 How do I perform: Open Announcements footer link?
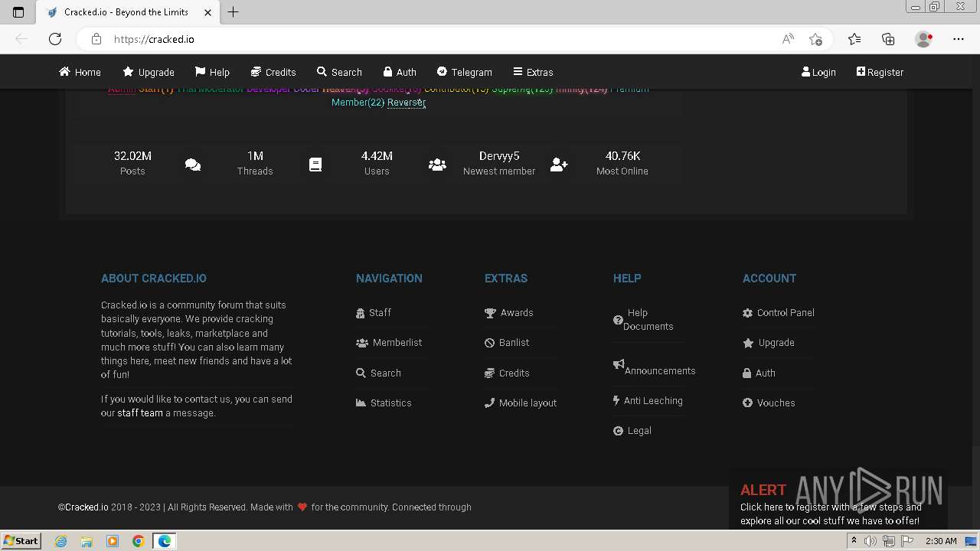(655, 368)
